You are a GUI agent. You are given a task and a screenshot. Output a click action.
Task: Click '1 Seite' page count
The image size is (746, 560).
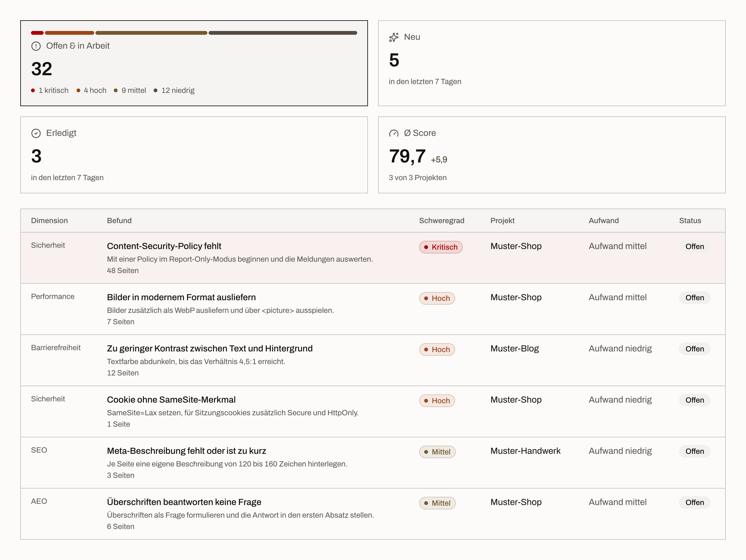pyautogui.click(x=118, y=424)
